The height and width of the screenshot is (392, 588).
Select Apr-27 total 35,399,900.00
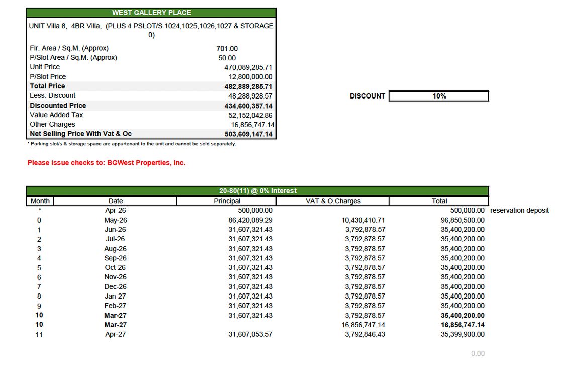[x=462, y=334]
